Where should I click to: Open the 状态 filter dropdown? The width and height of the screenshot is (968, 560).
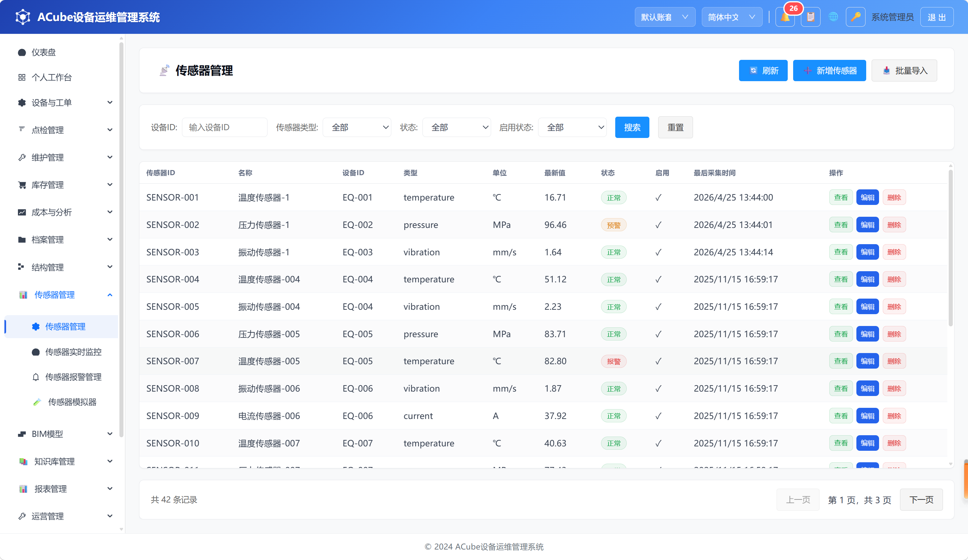click(457, 127)
